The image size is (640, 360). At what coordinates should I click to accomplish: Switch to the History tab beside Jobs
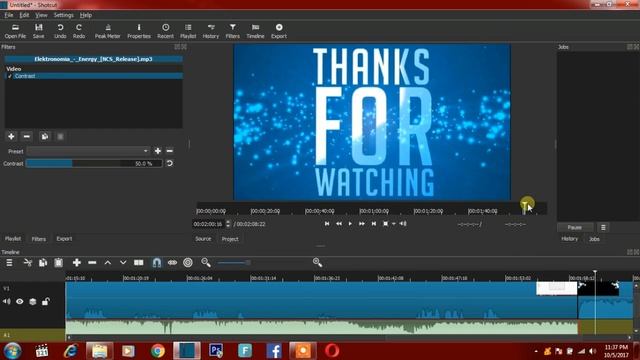point(569,239)
